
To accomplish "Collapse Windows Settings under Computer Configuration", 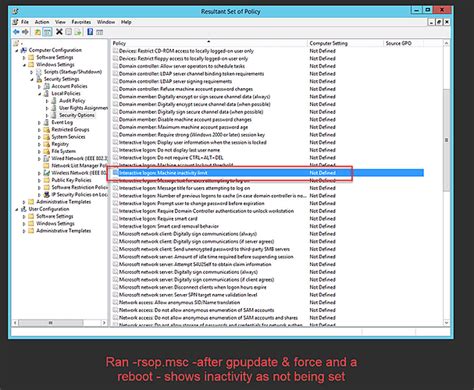I will tap(24, 65).
